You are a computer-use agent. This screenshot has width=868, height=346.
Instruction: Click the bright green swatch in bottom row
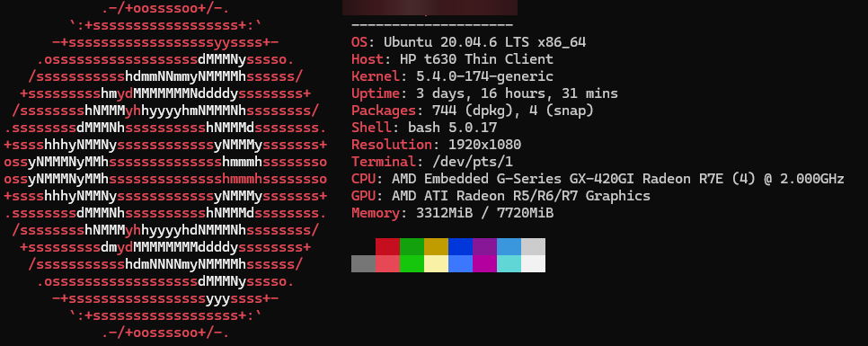[x=412, y=263]
